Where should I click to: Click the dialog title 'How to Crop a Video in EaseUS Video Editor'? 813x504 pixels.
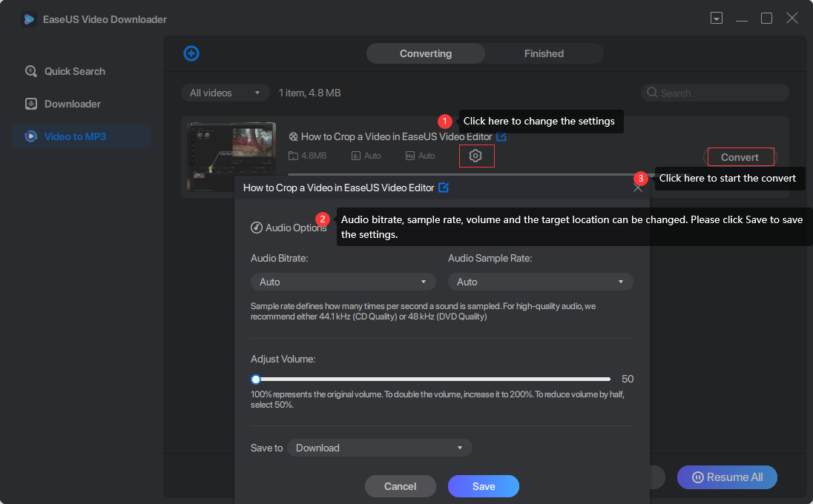338,188
